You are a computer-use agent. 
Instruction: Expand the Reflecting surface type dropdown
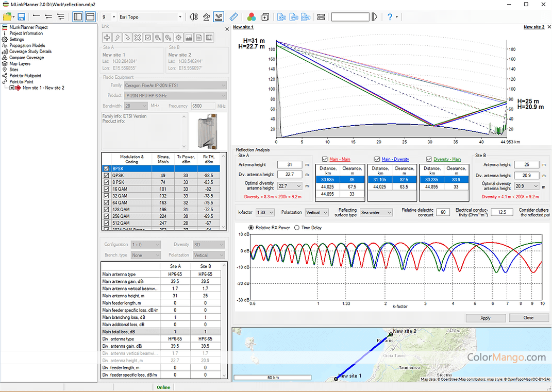click(376, 212)
